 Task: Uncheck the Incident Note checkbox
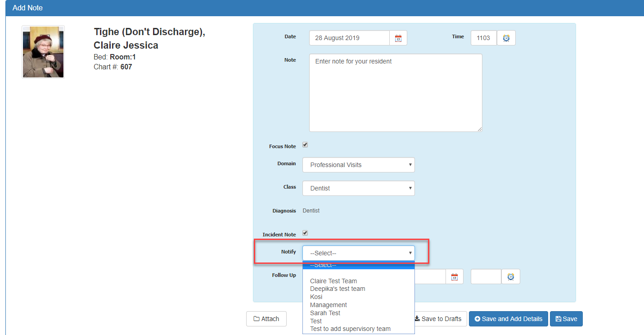tap(305, 233)
